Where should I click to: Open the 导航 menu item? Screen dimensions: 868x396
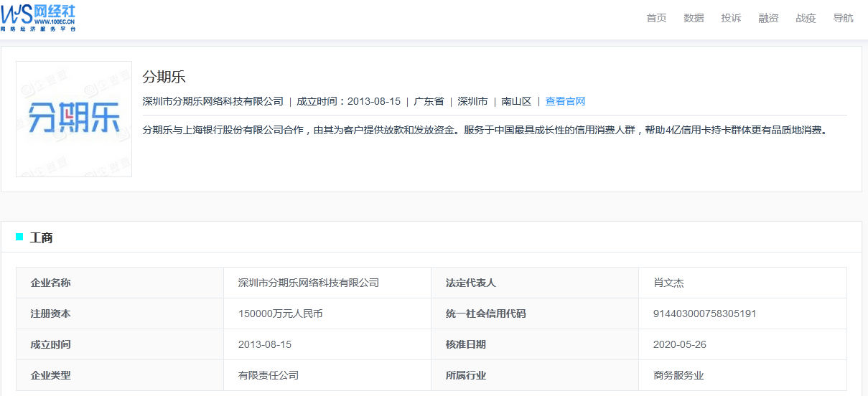[x=843, y=18]
